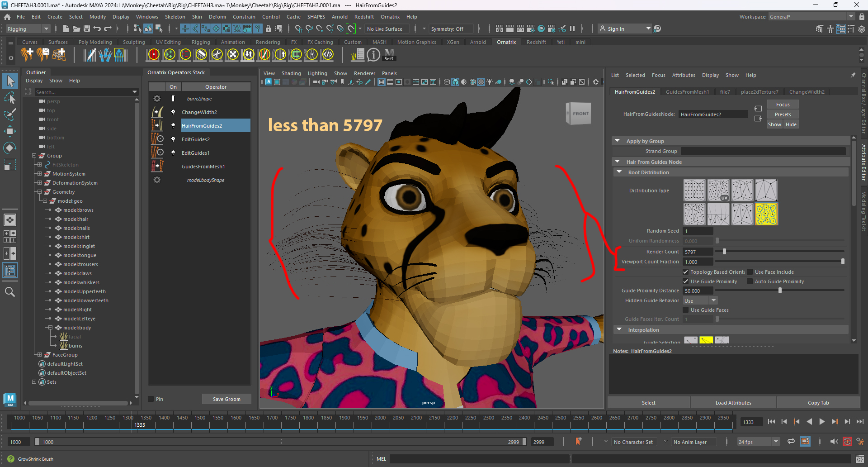Adjust the Render Count slider handle
868x467 pixels.
[724, 252]
